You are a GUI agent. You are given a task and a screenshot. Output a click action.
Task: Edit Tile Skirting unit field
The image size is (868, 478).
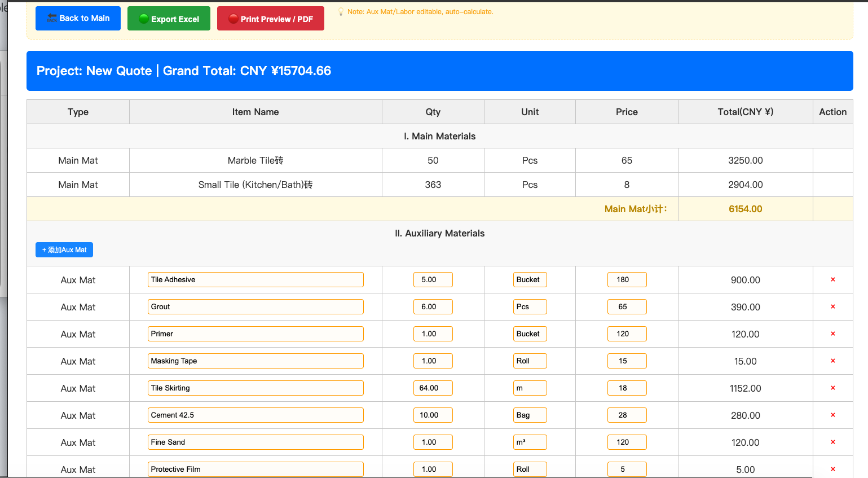(530, 388)
